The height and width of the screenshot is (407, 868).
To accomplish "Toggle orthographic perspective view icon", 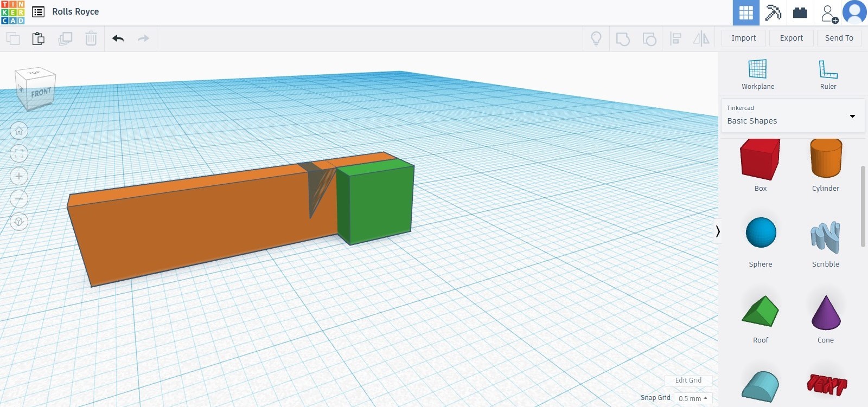I will tap(19, 222).
